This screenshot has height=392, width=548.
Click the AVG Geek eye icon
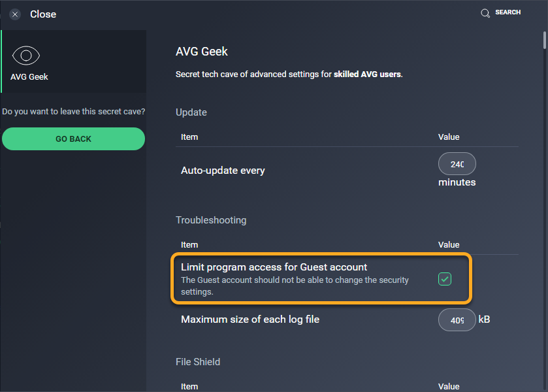click(x=26, y=56)
